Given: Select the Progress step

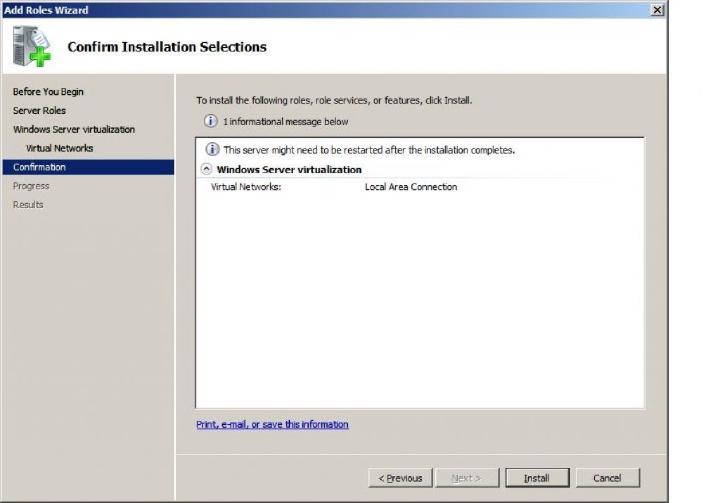Looking at the screenshot, I should [31, 186].
